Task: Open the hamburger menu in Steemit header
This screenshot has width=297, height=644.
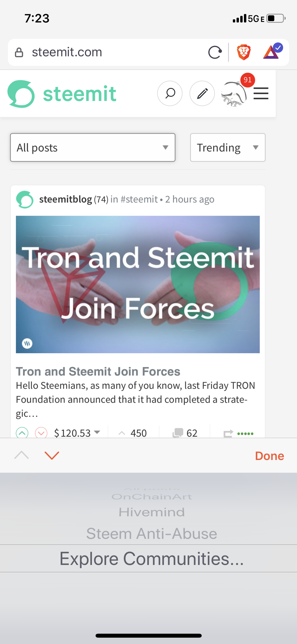Action: coord(261,93)
